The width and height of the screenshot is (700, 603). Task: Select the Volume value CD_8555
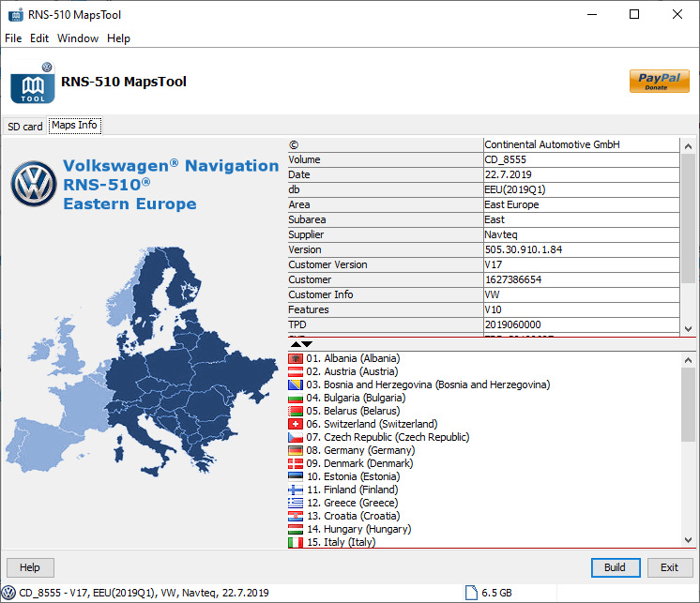pyautogui.click(x=581, y=159)
